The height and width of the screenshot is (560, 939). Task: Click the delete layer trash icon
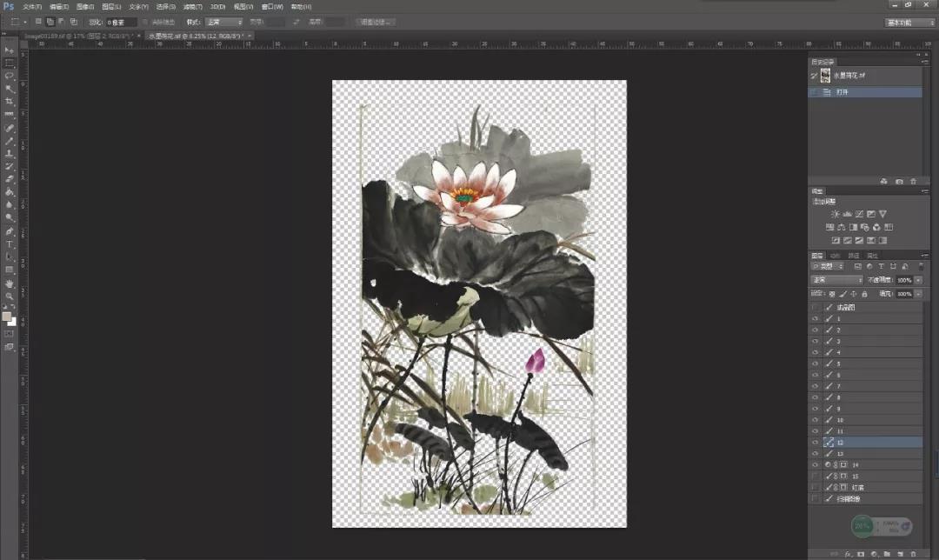(914, 553)
